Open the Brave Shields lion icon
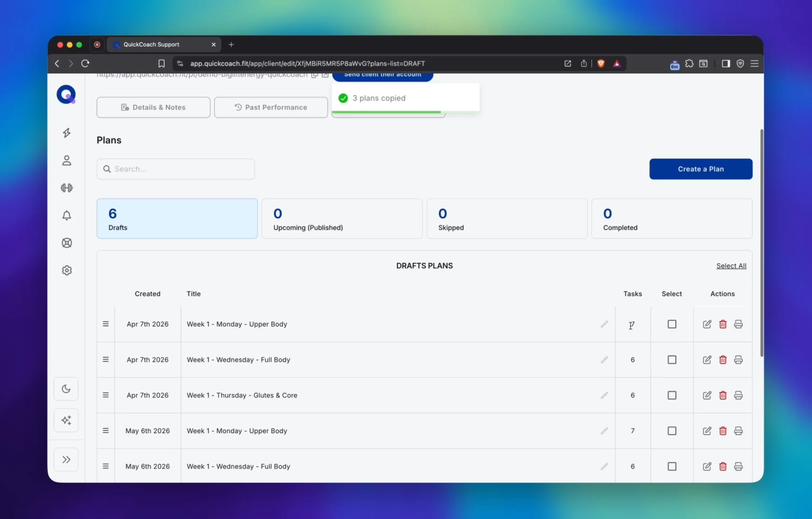The image size is (812, 519). click(x=601, y=63)
